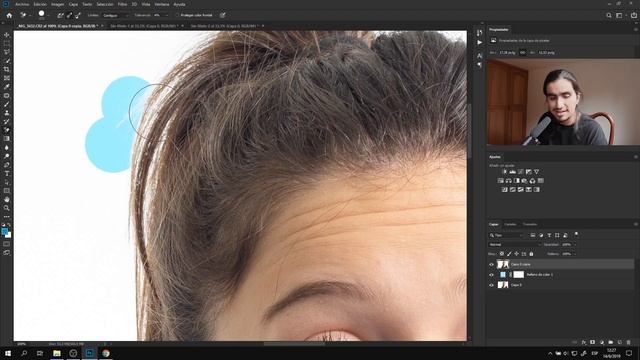Select the Clone Stamp tool
The image size is (640, 360).
pos(7,113)
